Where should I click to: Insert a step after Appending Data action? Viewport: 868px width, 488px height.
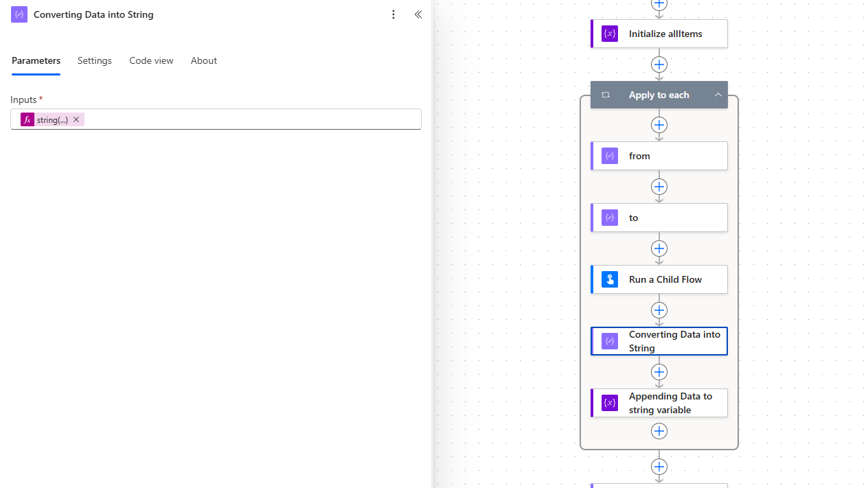coord(659,431)
